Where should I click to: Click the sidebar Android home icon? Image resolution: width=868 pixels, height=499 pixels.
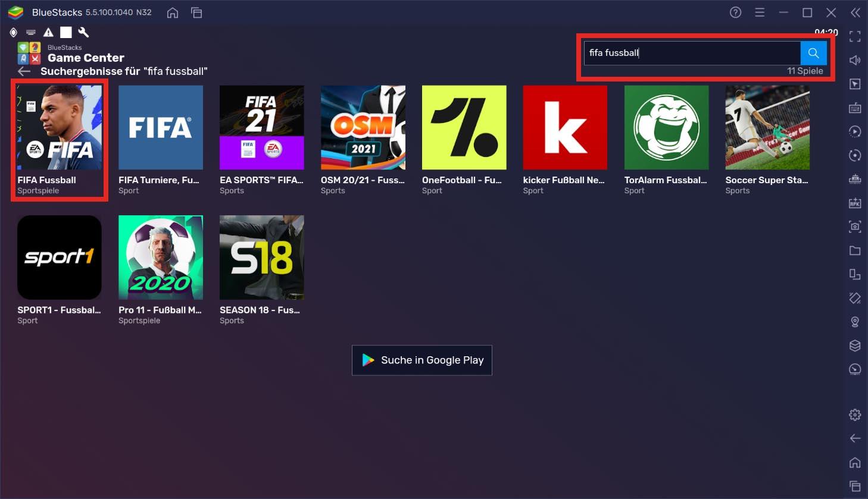[x=855, y=462]
